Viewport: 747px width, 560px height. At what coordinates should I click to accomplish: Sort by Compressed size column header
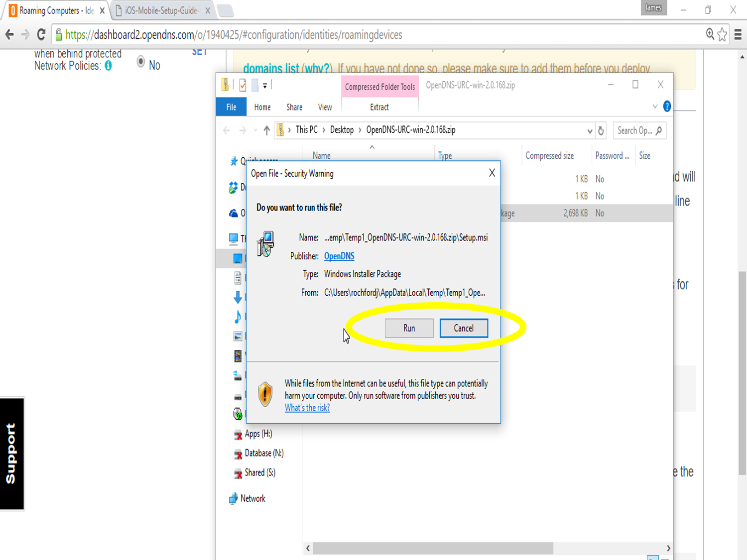click(x=549, y=156)
